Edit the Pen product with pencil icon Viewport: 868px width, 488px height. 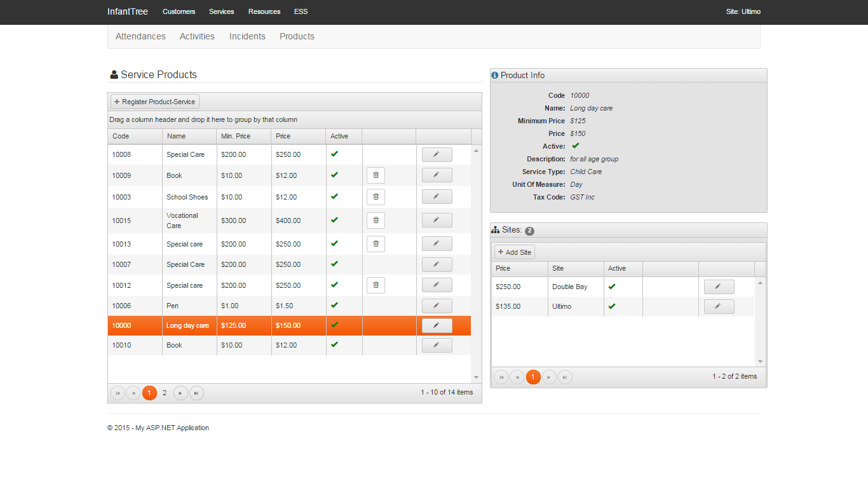point(437,306)
